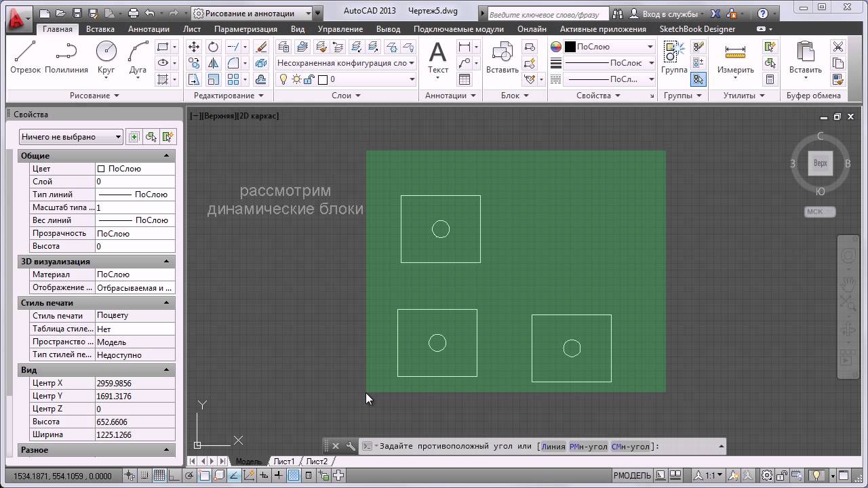The height and width of the screenshot is (488, 868).
Task: Click the Группа group tool
Action: pyautogui.click(x=674, y=57)
